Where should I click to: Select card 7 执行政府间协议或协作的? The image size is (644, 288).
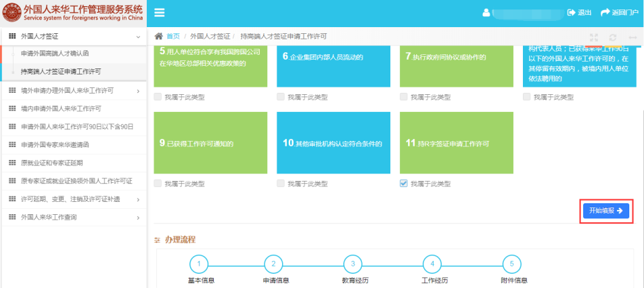pos(457,66)
